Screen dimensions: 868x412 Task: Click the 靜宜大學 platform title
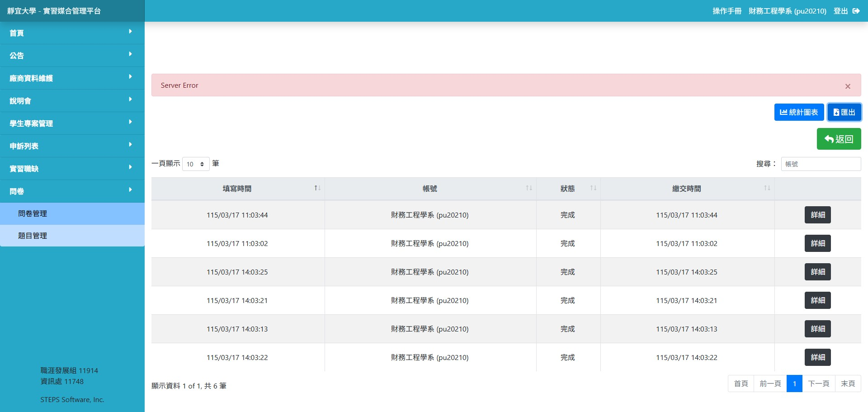coord(54,11)
